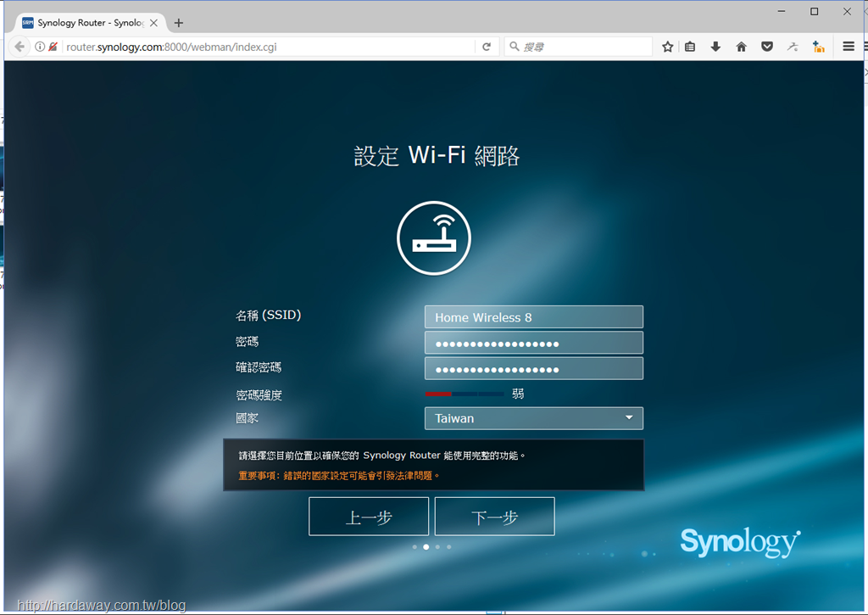
Task: Open the Firefox hamburger menu
Action: tap(849, 47)
